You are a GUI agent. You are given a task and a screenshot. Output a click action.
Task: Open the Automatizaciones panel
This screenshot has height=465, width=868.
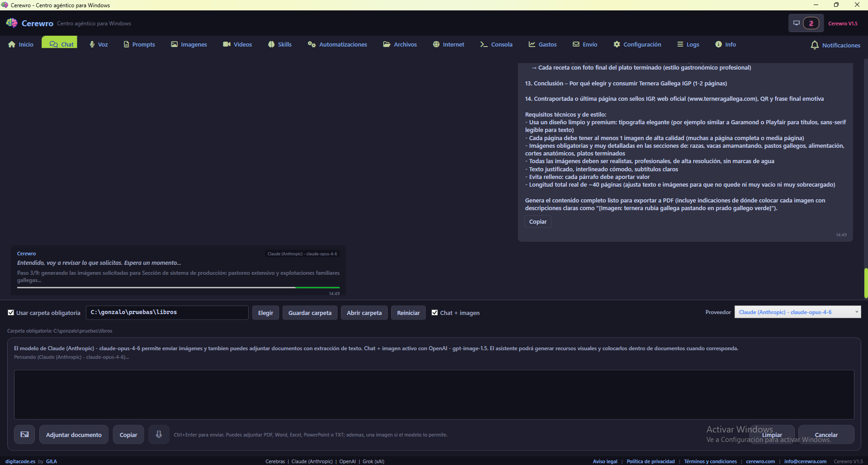337,44
